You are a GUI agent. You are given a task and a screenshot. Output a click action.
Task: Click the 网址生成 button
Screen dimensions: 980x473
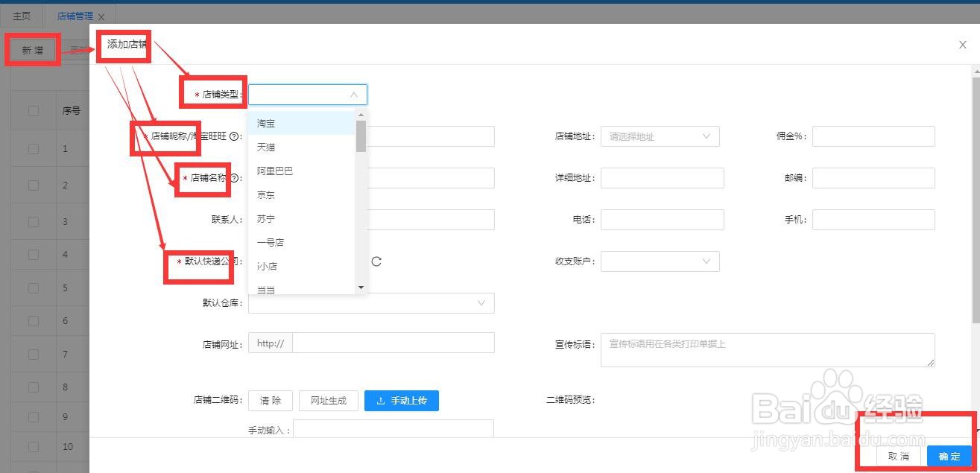329,401
